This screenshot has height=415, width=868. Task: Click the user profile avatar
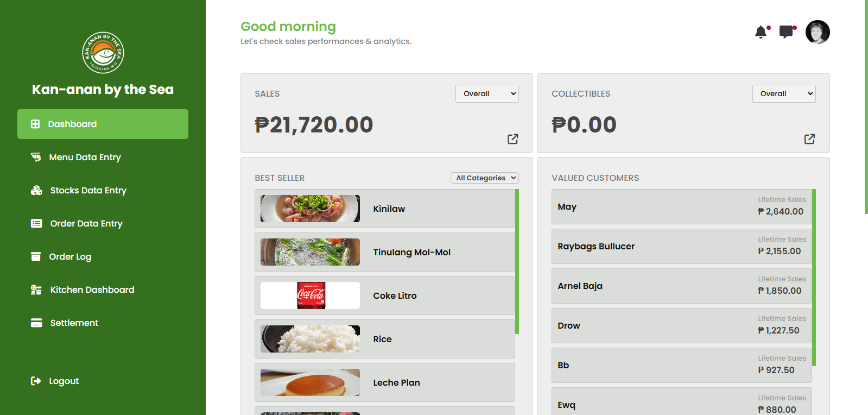[x=818, y=32]
